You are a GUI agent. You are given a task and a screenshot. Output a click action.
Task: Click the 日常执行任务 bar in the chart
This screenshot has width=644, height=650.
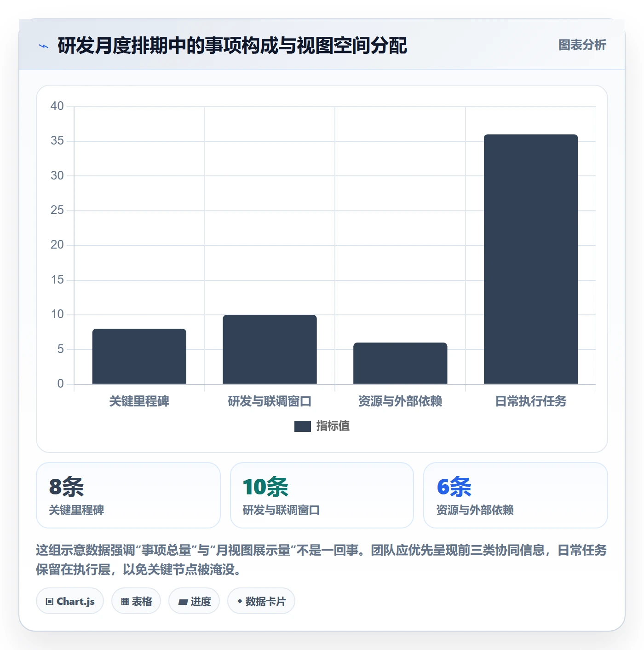click(x=531, y=259)
